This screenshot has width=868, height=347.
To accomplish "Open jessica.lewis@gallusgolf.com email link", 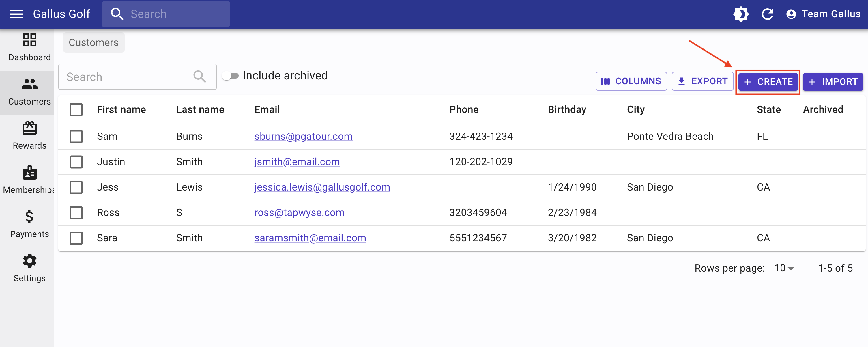I will [x=322, y=187].
